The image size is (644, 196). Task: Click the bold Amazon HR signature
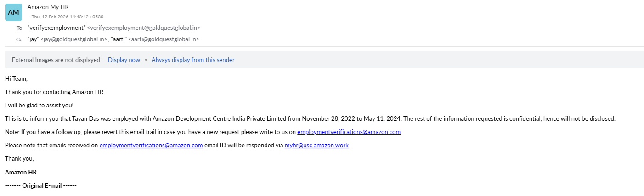[21, 172]
